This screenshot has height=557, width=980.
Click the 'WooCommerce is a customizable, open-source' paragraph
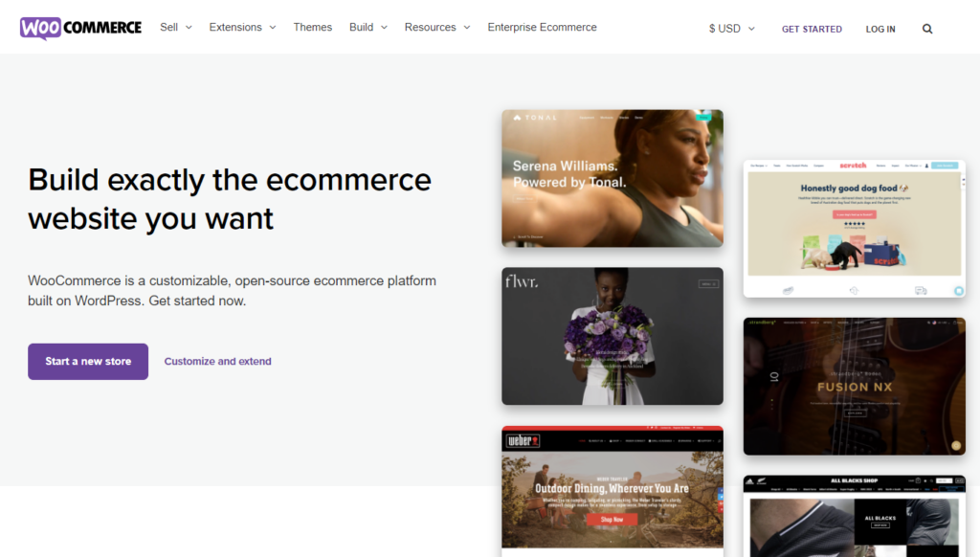pyautogui.click(x=232, y=291)
